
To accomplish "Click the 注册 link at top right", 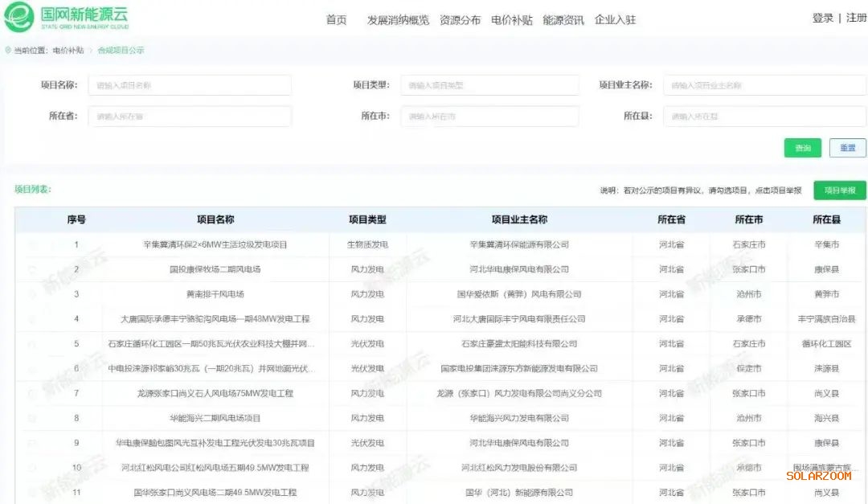I will (856, 18).
